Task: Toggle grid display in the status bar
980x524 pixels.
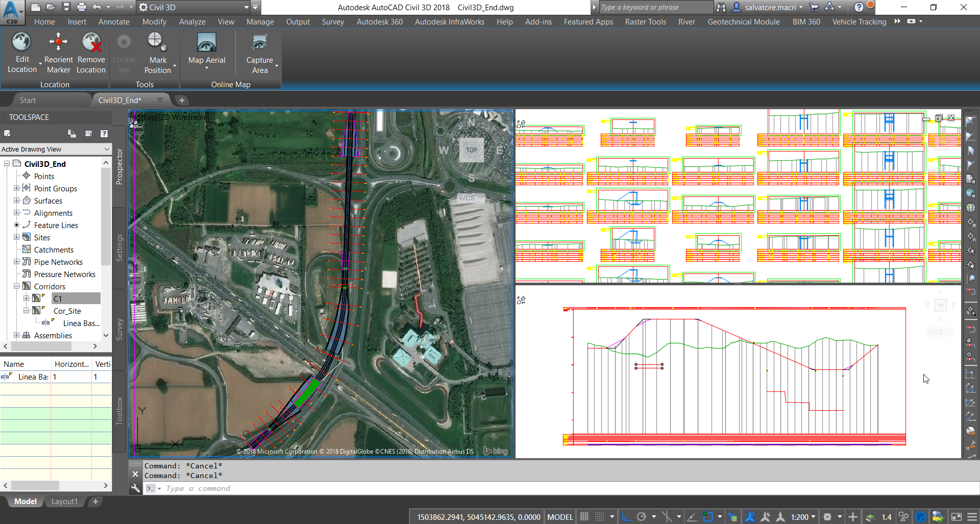Action: pyautogui.click(x=584, y=516)
